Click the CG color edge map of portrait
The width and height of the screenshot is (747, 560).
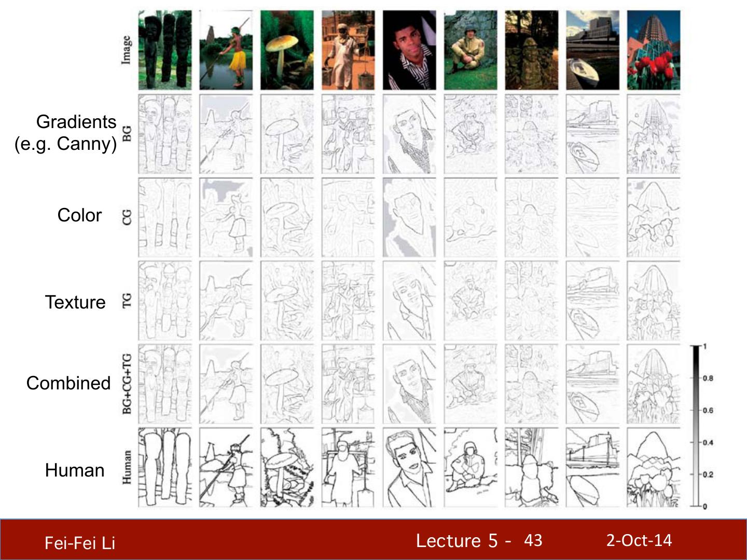click(409, 217)
